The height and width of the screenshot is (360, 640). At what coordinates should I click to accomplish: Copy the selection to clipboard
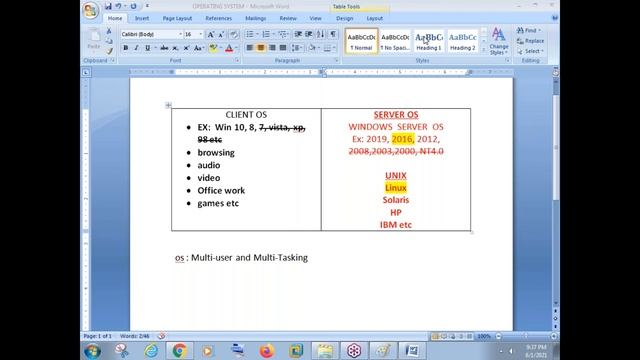[x=109, y=41]
